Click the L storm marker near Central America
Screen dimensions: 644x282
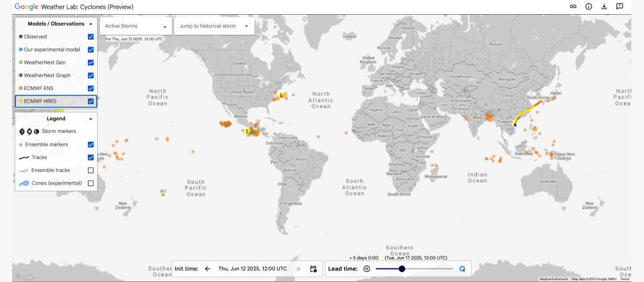248,131
